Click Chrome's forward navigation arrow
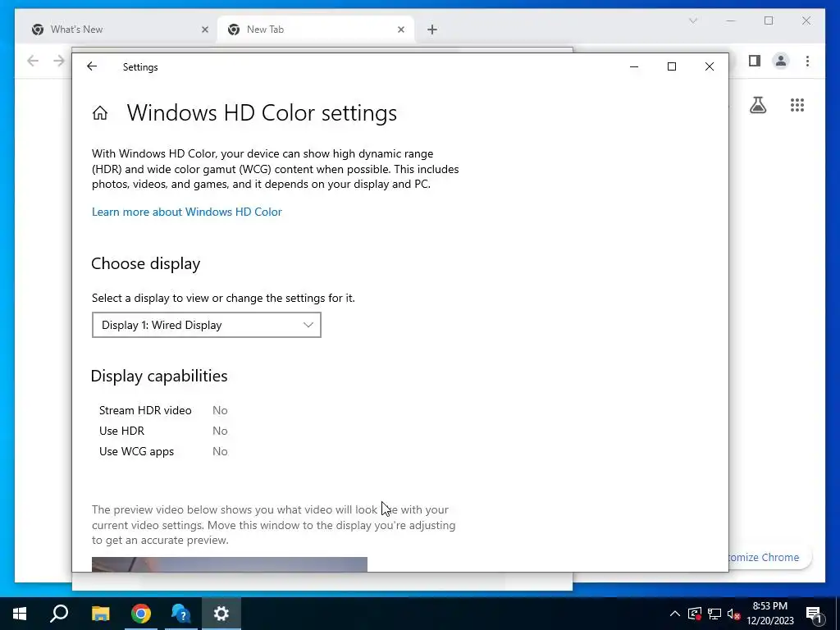Image resolution: width=840 pixels, height=630 pixels. point(59,61)
